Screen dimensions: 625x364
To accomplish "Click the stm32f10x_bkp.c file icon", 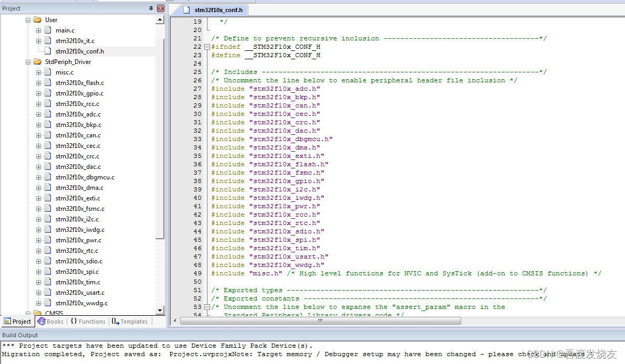I will (48, 124).
